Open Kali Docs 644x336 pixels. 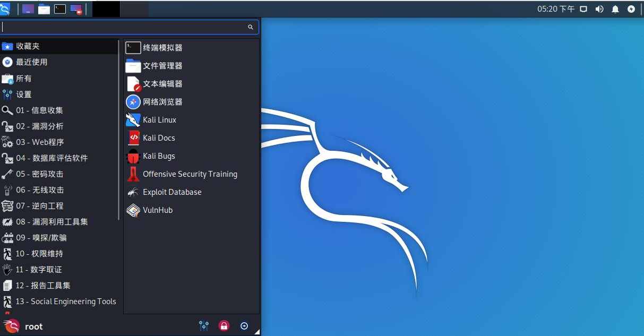(x=191, y=138)
